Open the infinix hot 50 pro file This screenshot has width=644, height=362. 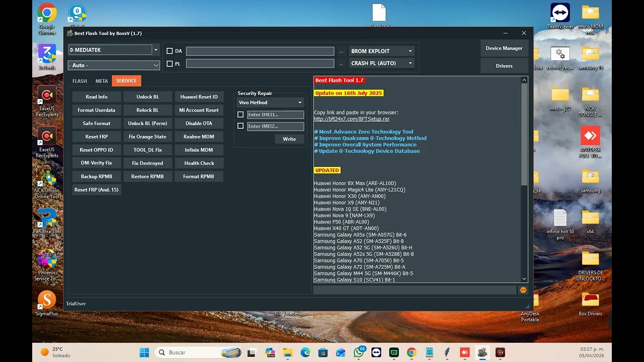560,225
